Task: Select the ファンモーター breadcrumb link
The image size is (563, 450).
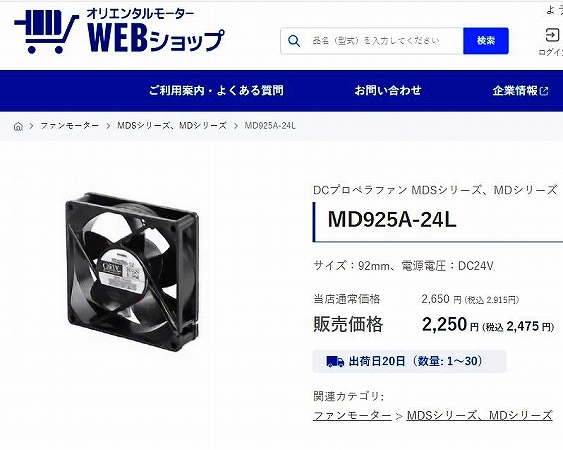Action: click(70, 126)
